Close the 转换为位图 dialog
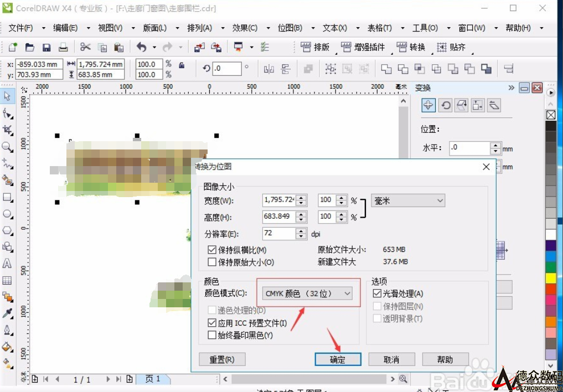The height and width of the screenshot is (392, 563). [486, 167]
